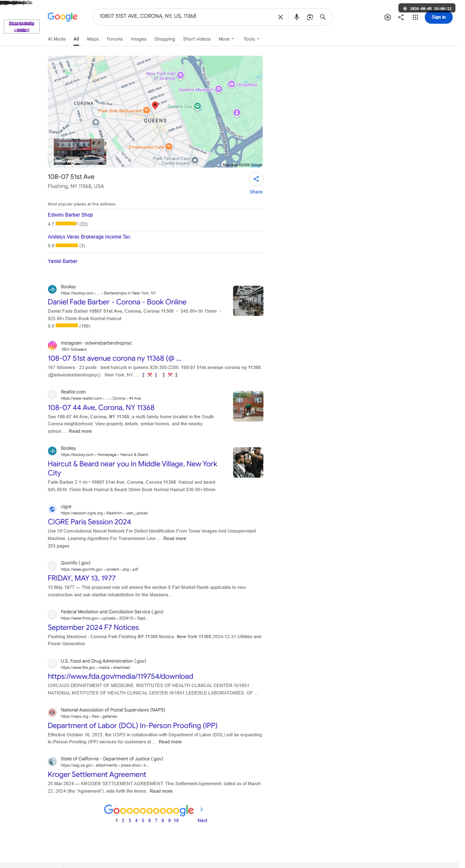Image resolution: width=465 pixels, height=868 pixels.
Task: Click the share icon in header
Action: [x=401, y=17]
